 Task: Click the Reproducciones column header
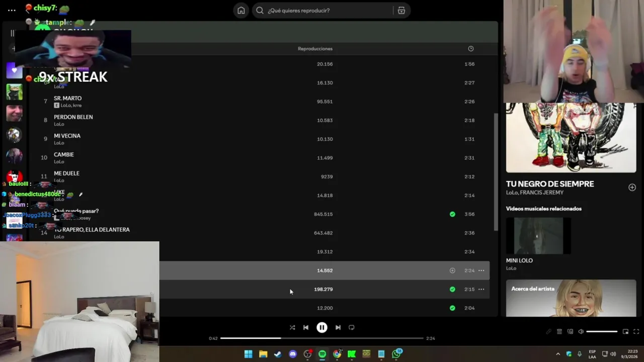pyautogui.click(x=315, y=49)
